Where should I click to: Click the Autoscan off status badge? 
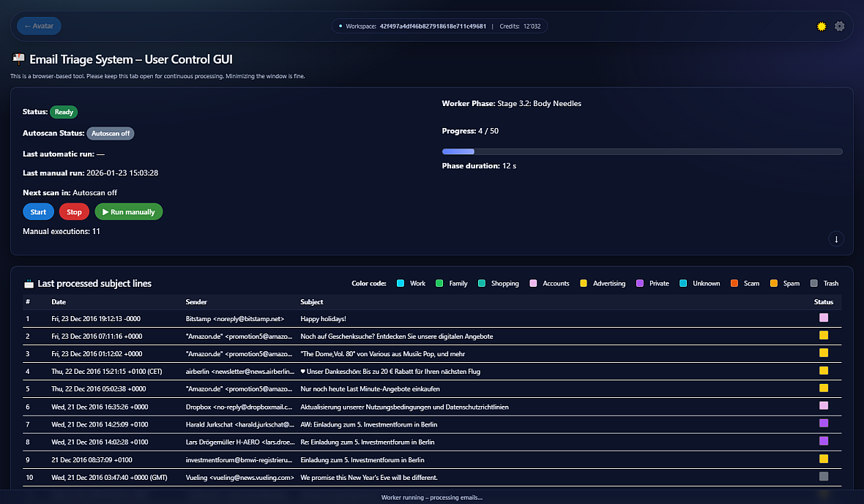tap(111, 134)
